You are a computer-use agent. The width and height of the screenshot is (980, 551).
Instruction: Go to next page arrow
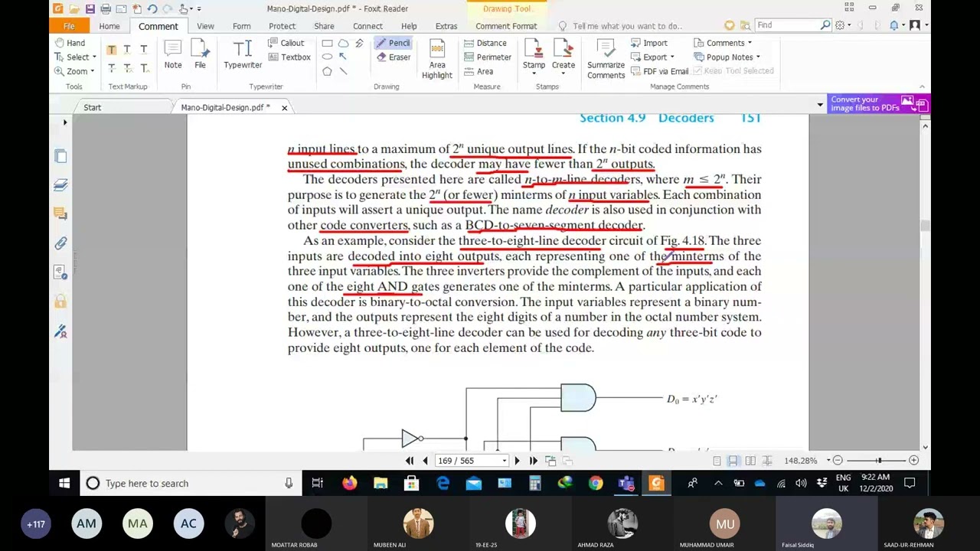517,461
